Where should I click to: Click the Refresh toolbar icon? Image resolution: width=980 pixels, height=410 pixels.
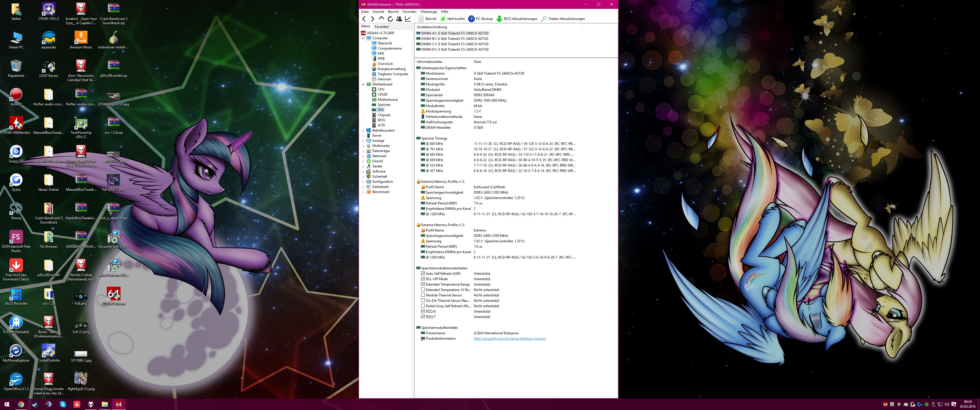pos(390,19)
